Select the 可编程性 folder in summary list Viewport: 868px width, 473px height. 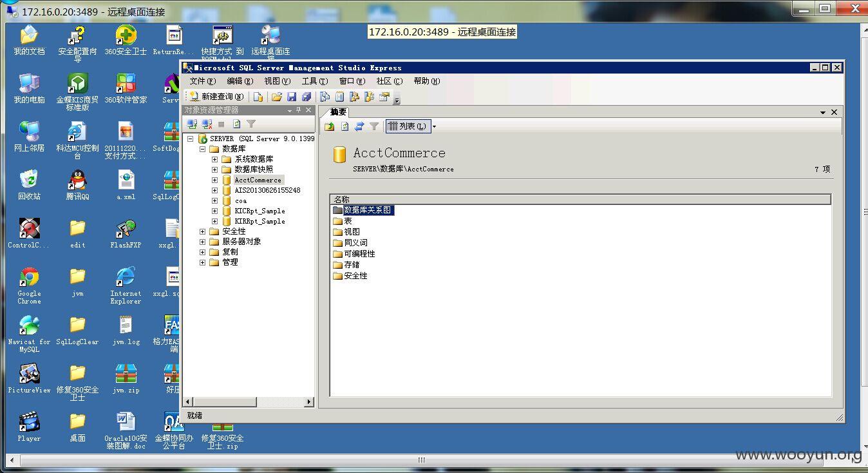[x=359, y=254]
